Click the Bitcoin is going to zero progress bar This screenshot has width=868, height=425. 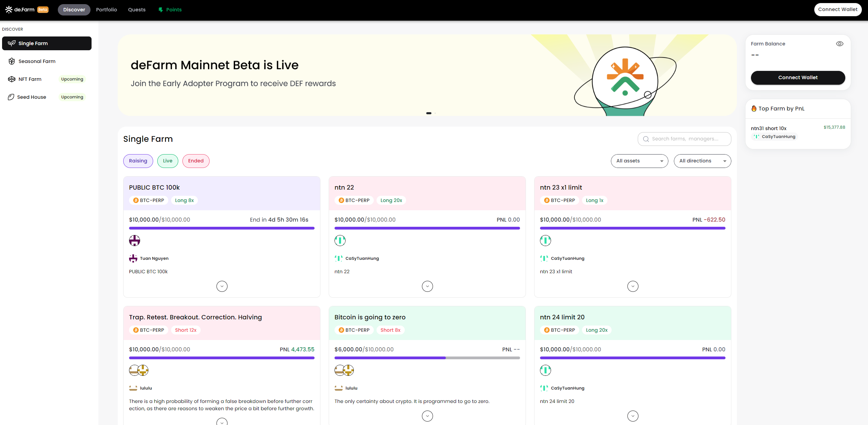point(427,358)
